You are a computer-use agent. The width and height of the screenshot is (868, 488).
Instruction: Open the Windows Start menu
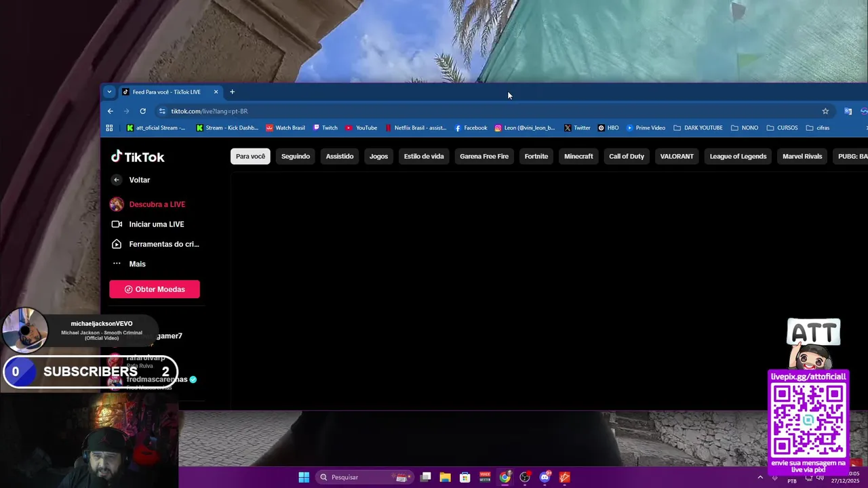(304, 477)
